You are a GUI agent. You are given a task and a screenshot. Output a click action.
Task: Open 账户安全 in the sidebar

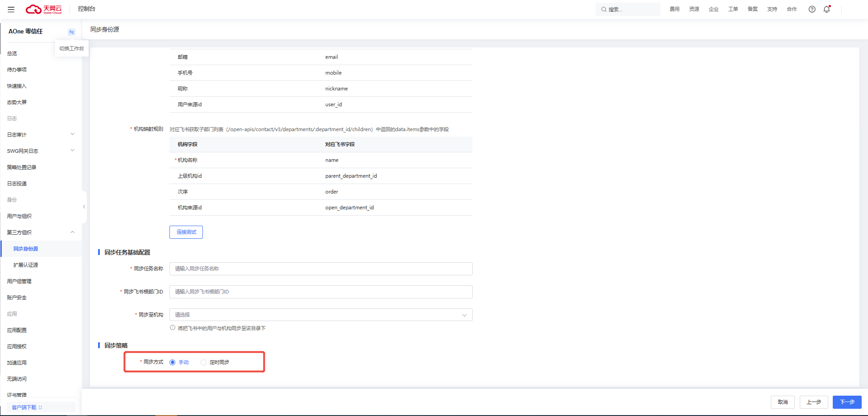click(17, 298)
